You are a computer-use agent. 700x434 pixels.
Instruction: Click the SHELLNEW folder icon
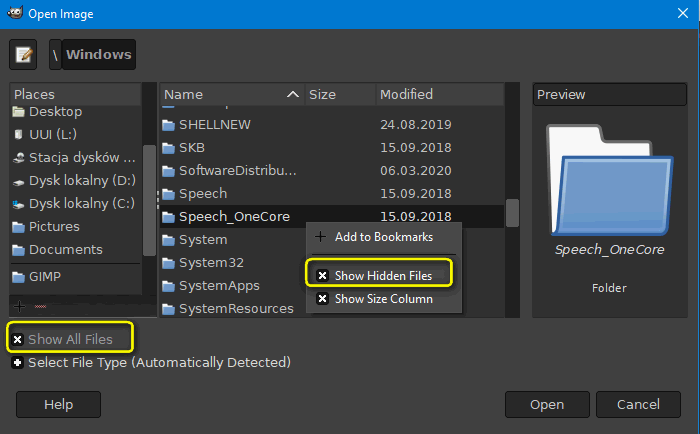click(x=168, y=125)
